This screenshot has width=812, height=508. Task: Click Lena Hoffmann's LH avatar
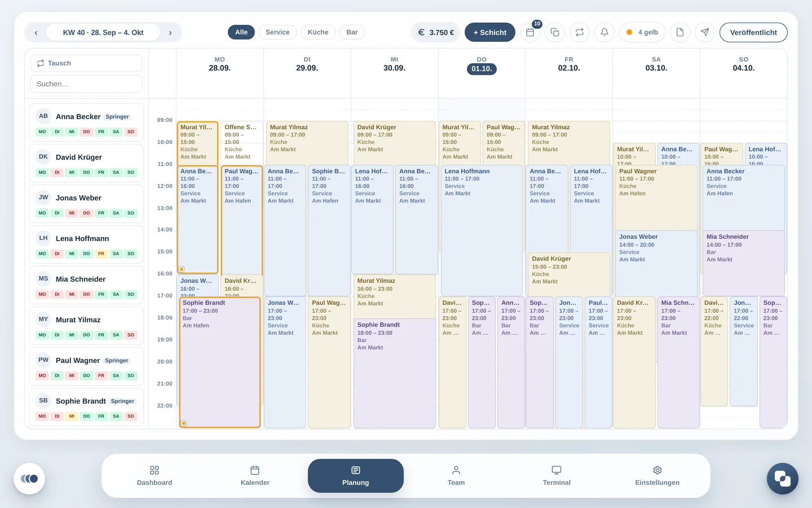43,238
